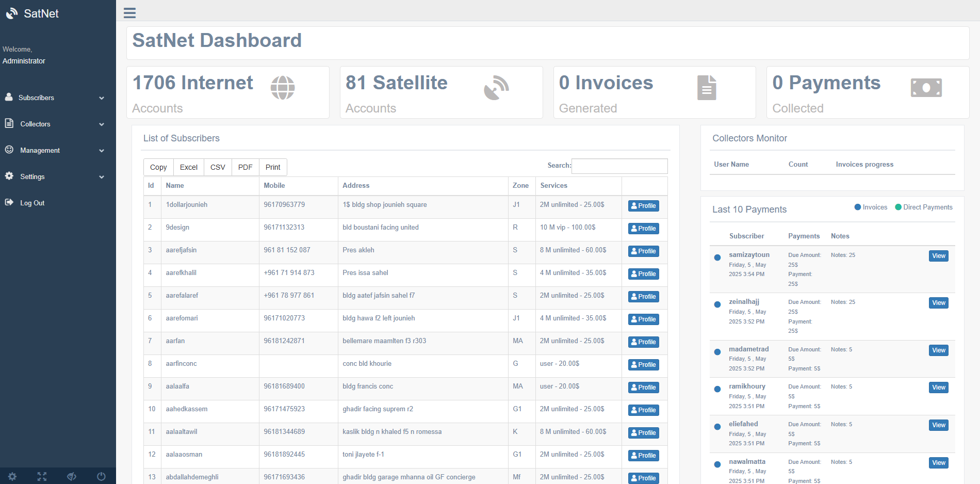Click the eye-slash icon in sidebar footer
The image size is (980, 484).
tap(72, 476)
